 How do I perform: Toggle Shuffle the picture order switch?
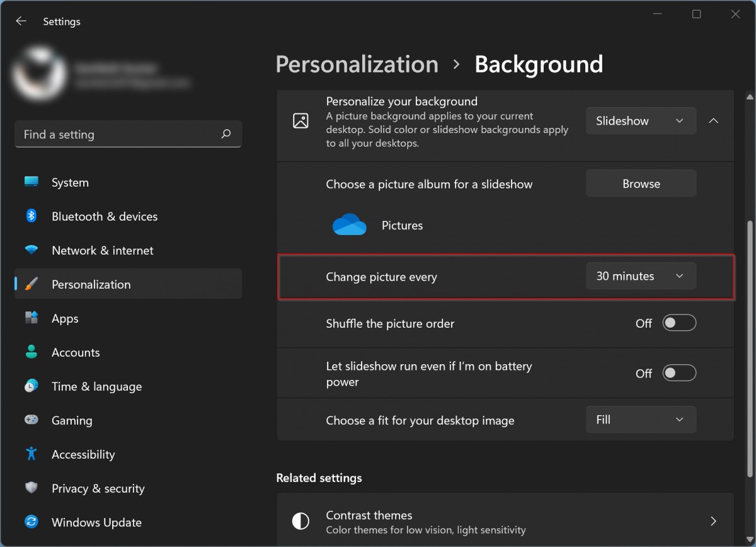(679, 323)
